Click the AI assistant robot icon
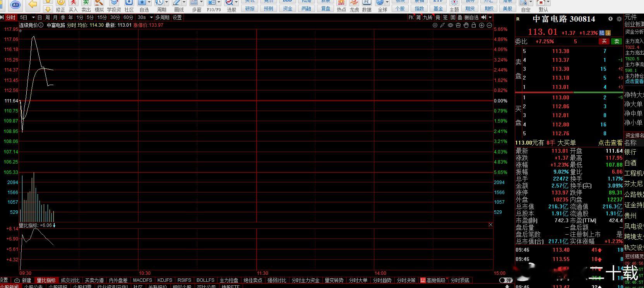This screenshot has height=288, width=644. 15,5
